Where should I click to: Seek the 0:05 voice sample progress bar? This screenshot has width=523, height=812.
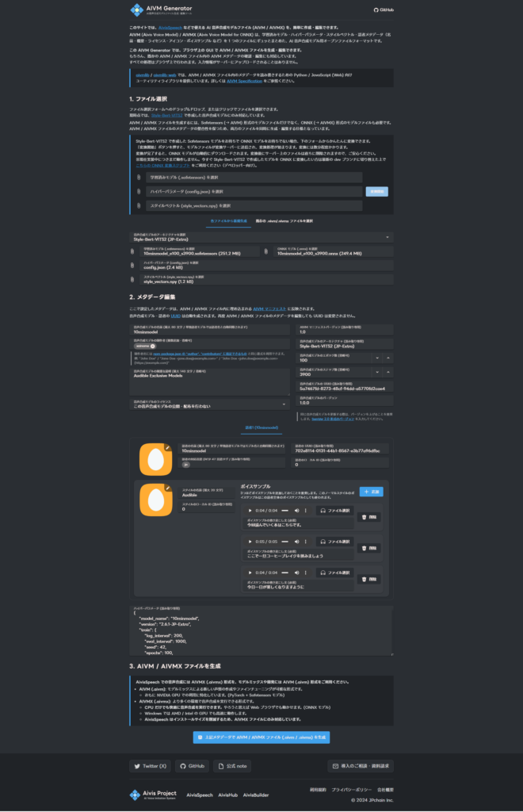[285, 542]
